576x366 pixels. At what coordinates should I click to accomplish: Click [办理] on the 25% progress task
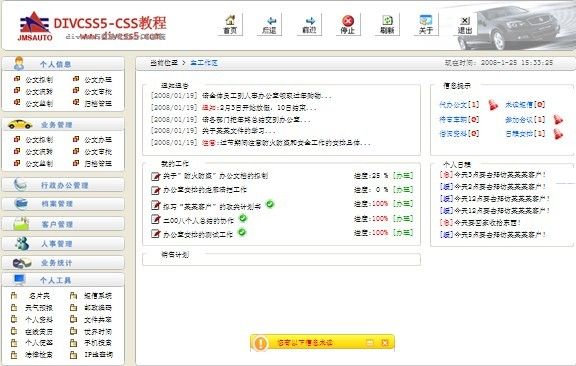pyautogui.click(x=403, y=176)
